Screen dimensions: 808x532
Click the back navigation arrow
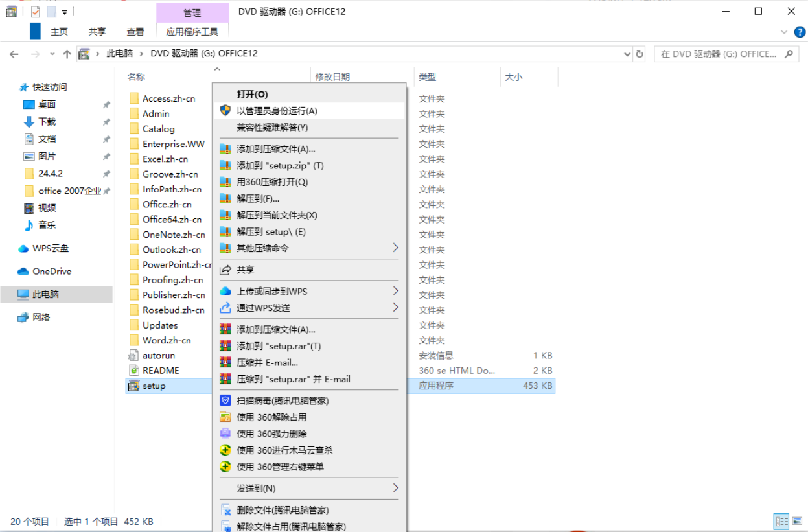[x=14, y=54]
